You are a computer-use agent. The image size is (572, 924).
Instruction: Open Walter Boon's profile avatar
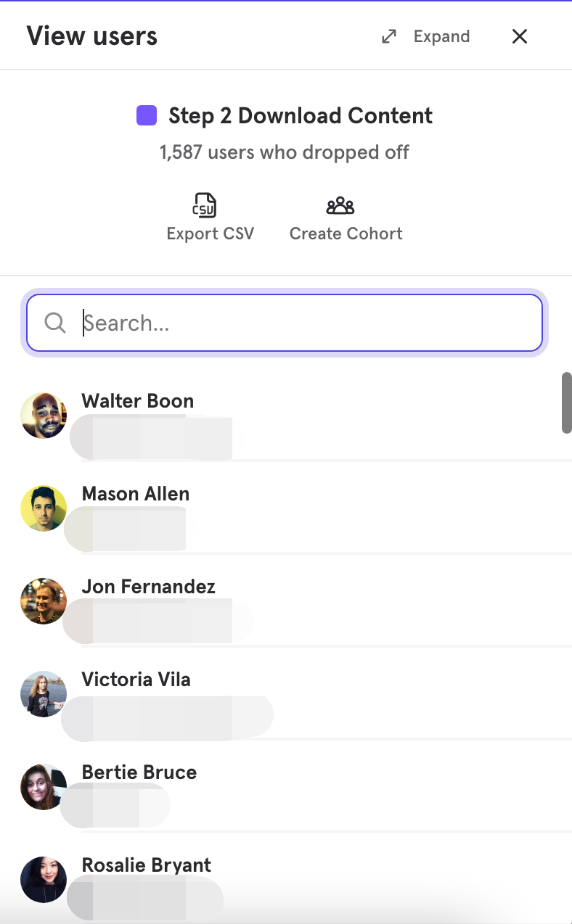pyautogui.click(x=44, y=416)
